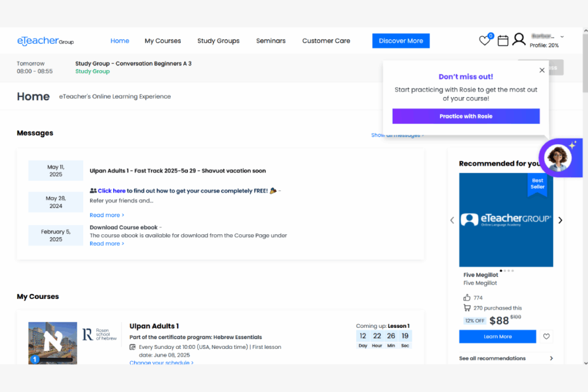Click the Profile: 20% text

pos(544,45)
